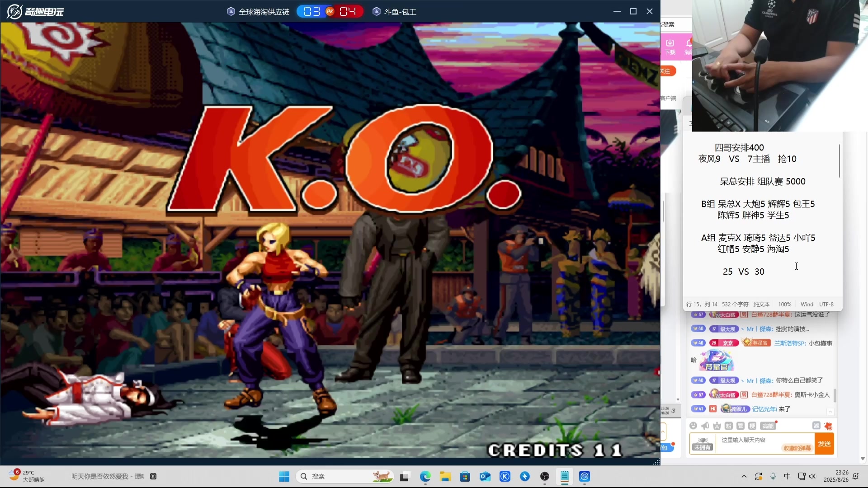Open the emoji picker in chat toolbar
This screenshot has width=868, height=488.
click(693, 426)
